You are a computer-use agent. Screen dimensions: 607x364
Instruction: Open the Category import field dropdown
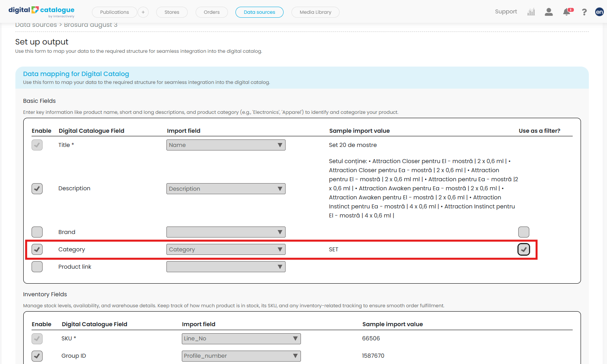click(x=226, y=249)
